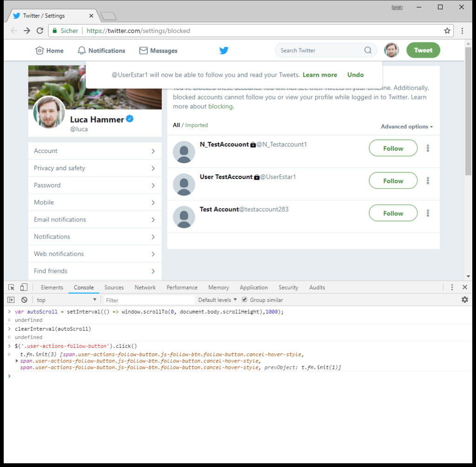
Task: Bookmark page with the star icon
Action: tap(447, 31)
